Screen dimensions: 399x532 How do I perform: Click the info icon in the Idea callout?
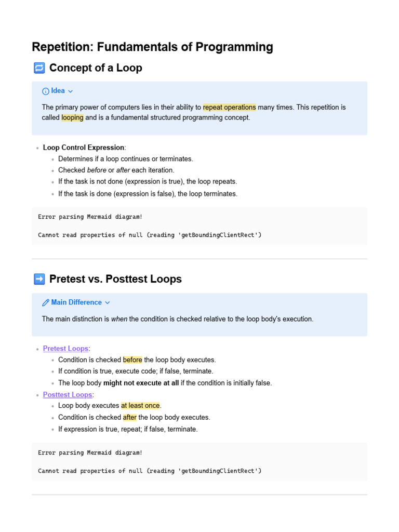46,91
